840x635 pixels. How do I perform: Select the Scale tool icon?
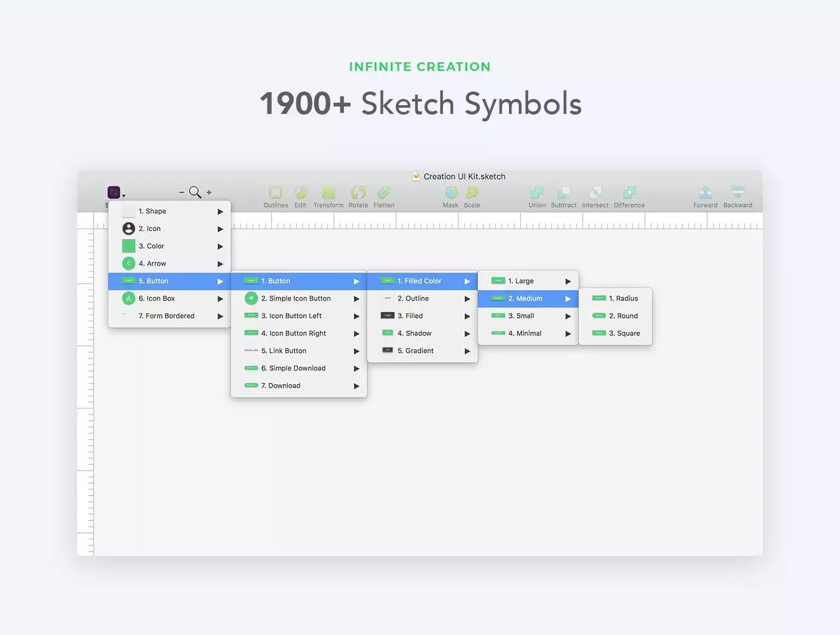472,192
